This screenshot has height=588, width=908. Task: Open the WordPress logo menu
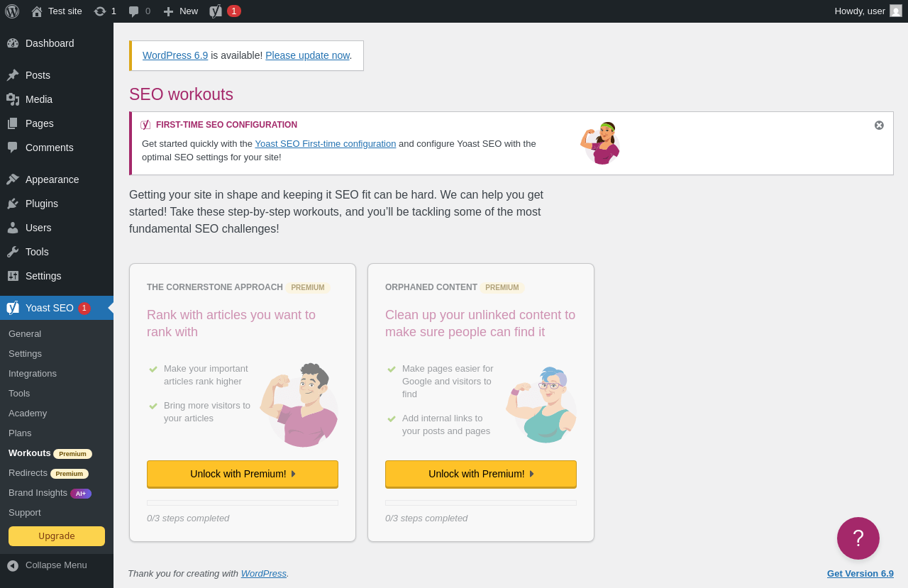point(12,11)
